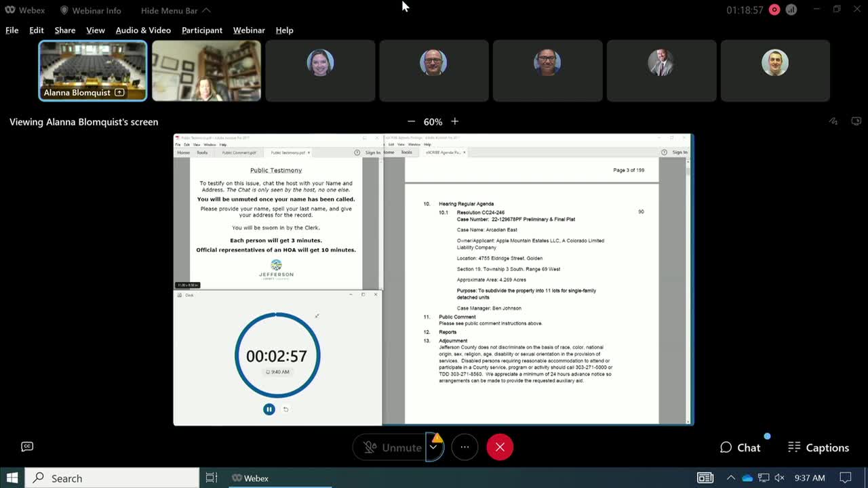Click the red leave meeting button
868x488 pixels.
(x=500, y=447)
